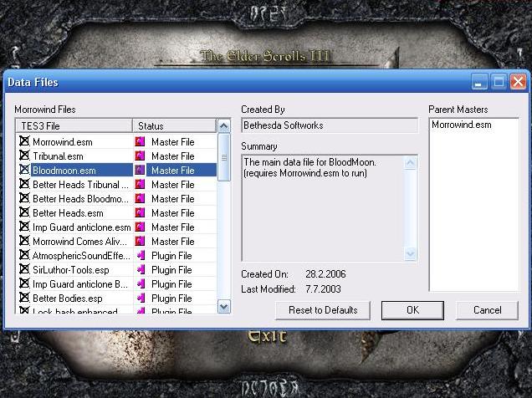This screenshot has height=398, width=532.
Task: Uncheck the Tribunal.esm checkbox
Action: (24, 156)
